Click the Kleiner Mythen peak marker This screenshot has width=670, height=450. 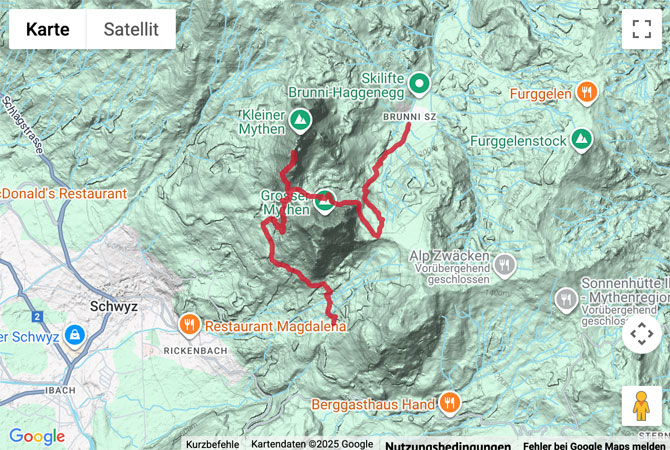tap(300, 121)
